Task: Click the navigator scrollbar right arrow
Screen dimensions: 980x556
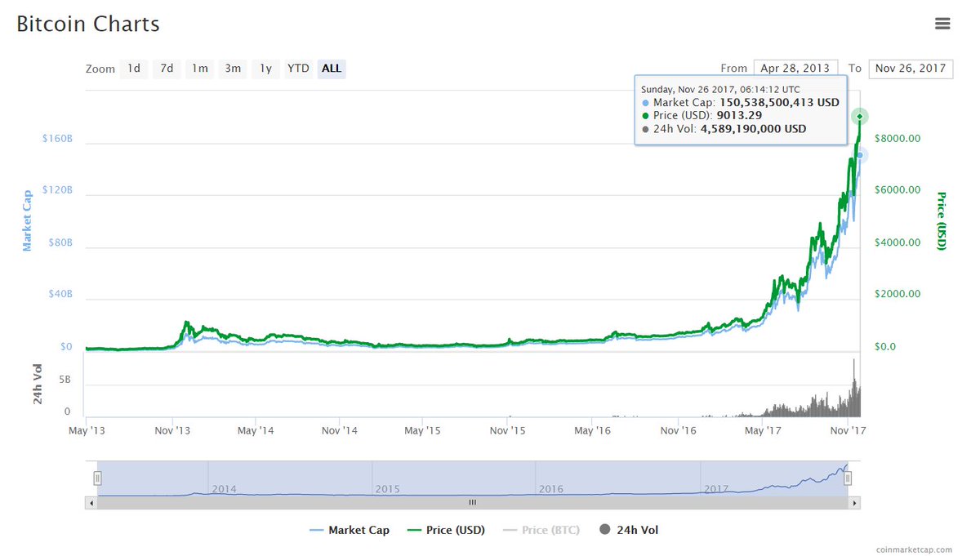Action: (x=855, y=503)
